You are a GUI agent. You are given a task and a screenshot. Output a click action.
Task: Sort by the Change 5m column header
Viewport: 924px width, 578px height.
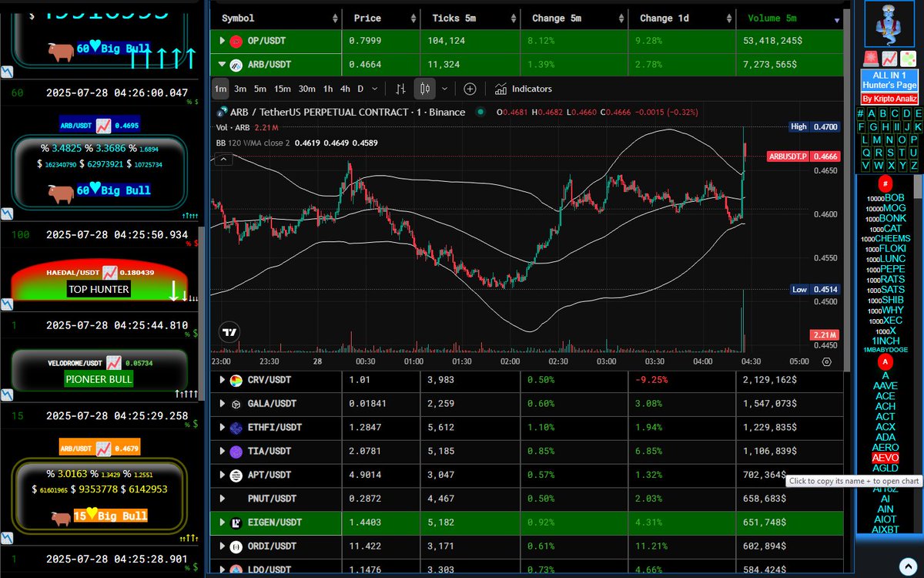[574, 18]
